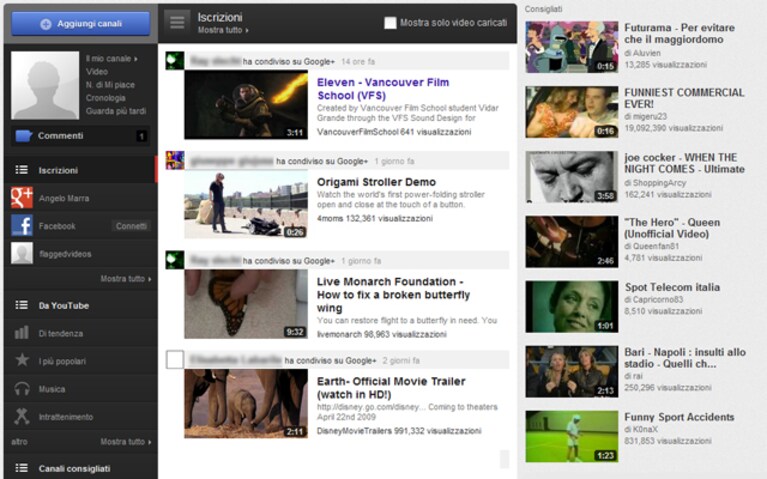This screenshot has width=767, height=479.
Task: Open Cronologia link
Action: [106, 98]
